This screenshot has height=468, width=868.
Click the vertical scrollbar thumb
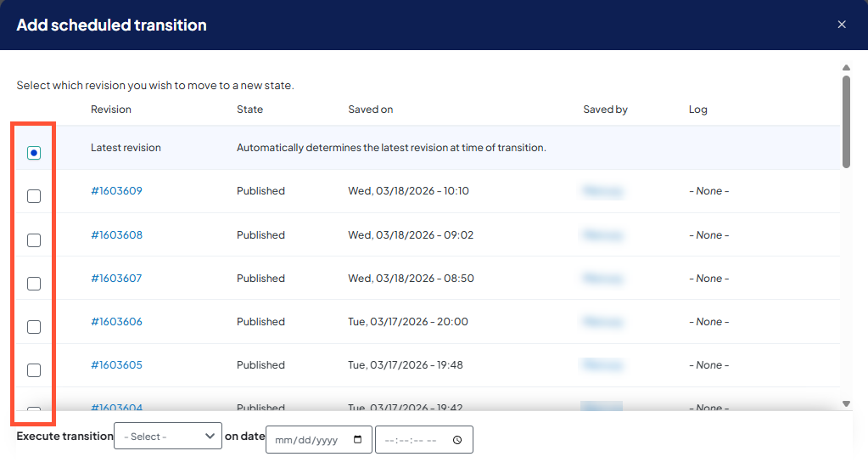[846, 121]
